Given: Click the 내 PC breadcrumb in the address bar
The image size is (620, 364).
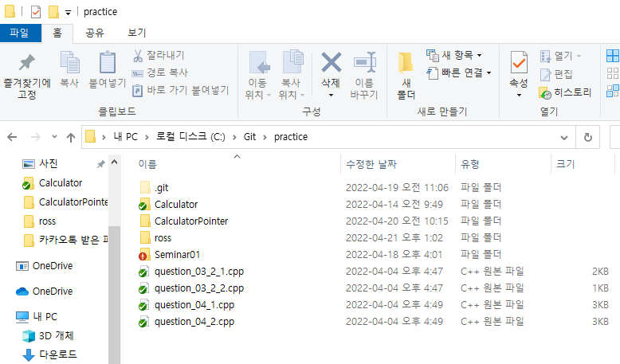Looking at the screenshot, I should (125, 137).
